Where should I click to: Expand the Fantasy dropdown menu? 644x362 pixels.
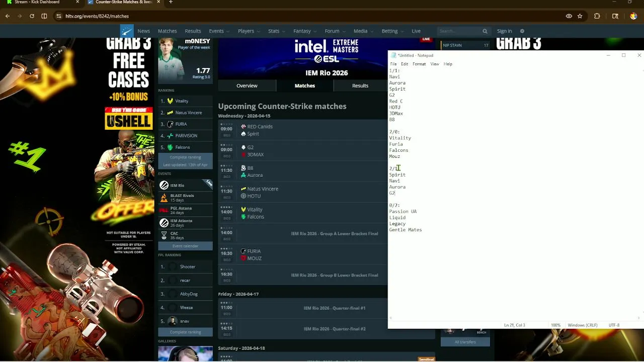coord(305,31)
